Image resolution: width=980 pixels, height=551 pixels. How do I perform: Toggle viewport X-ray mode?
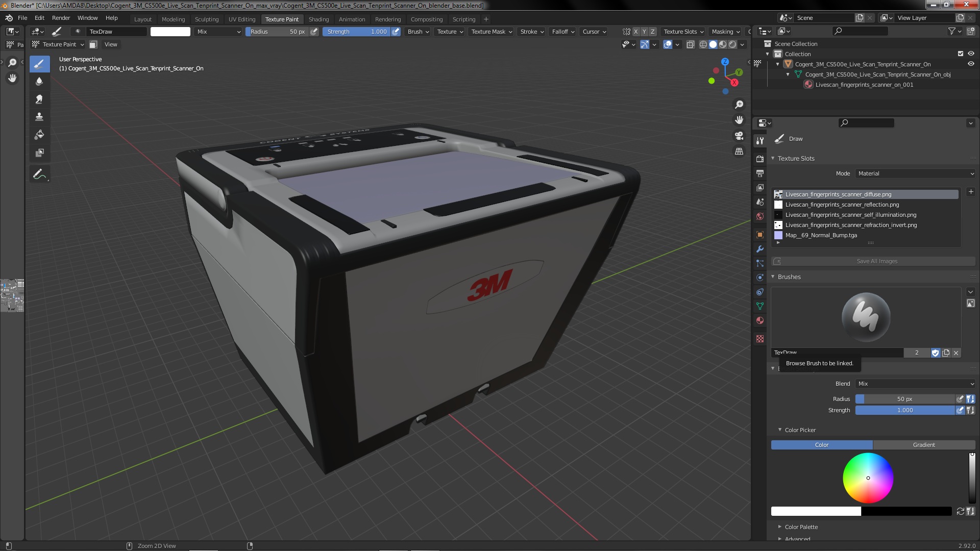[x=691, y=44]
